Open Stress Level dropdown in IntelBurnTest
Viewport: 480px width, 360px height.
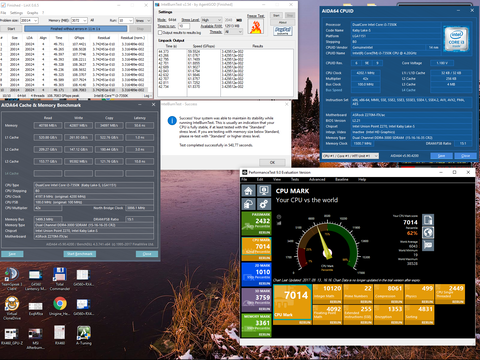[211, 20]
